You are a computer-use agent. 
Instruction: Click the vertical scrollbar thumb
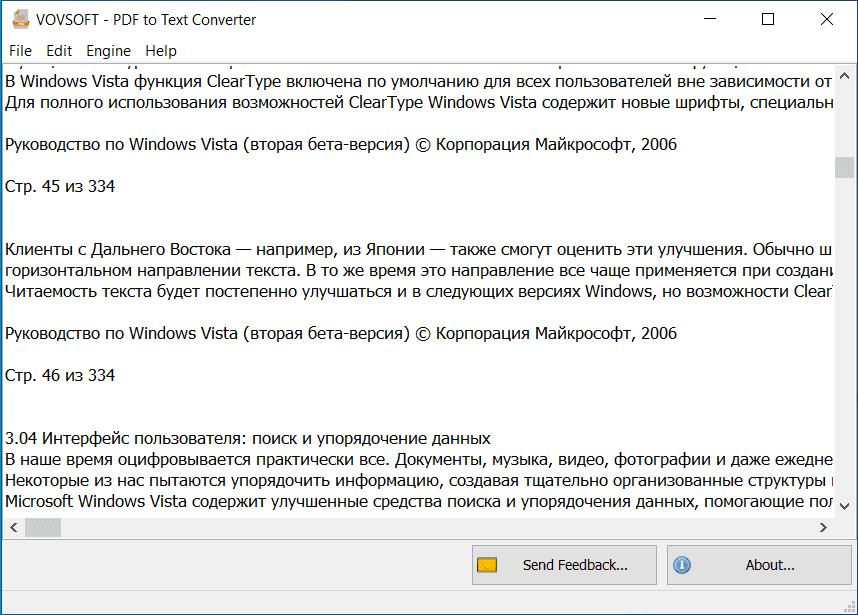[x=845, y=167]
